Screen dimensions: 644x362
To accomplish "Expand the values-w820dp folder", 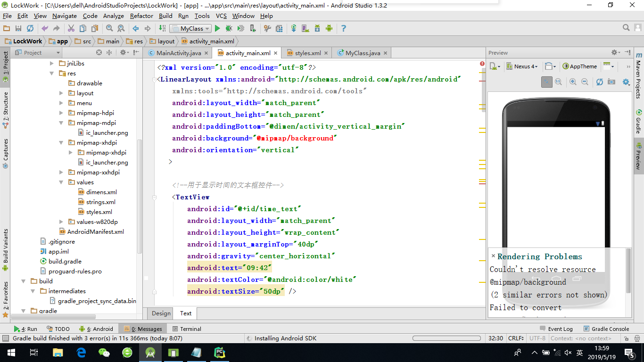I will click(61, 222).
